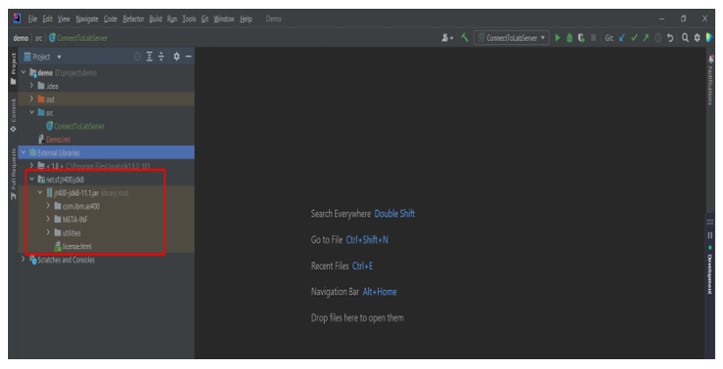Open Search Everywhere magnifier icon
The height and width of the screenshot is (369, 723).
[685, 38]
